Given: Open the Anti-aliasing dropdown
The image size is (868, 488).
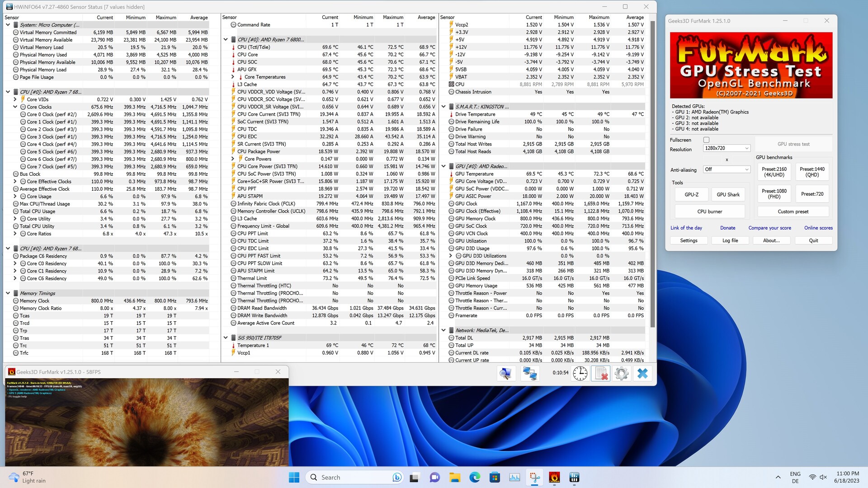Looking at the screenshot, I should click(726, 169).
